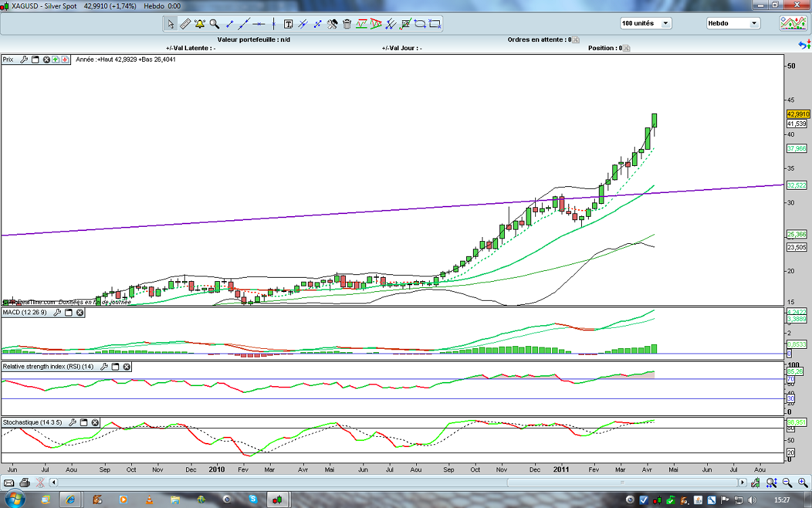The image size is (812, 508).
Task: Select the rectangle drawing tool
Action: (434, 24)
